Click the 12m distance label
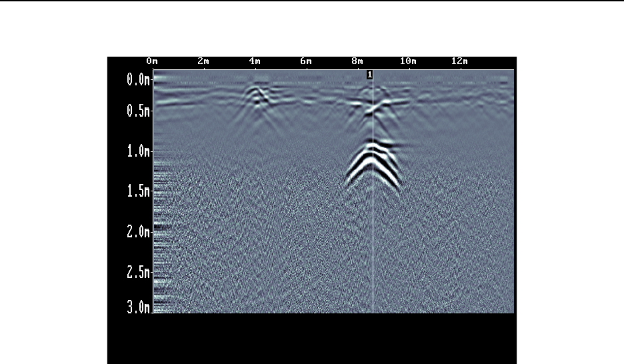This screenshot has height=364, width=624. tap(459, 61)
